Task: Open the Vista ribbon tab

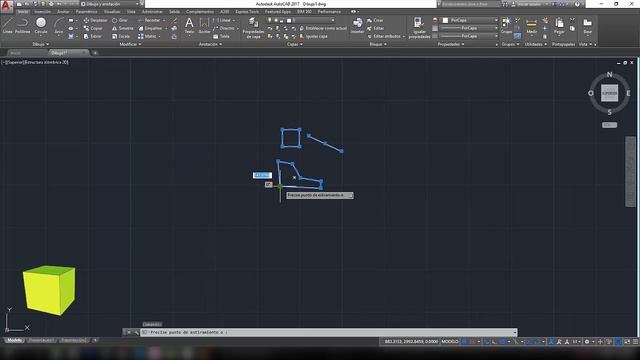Action: point(131,12)
